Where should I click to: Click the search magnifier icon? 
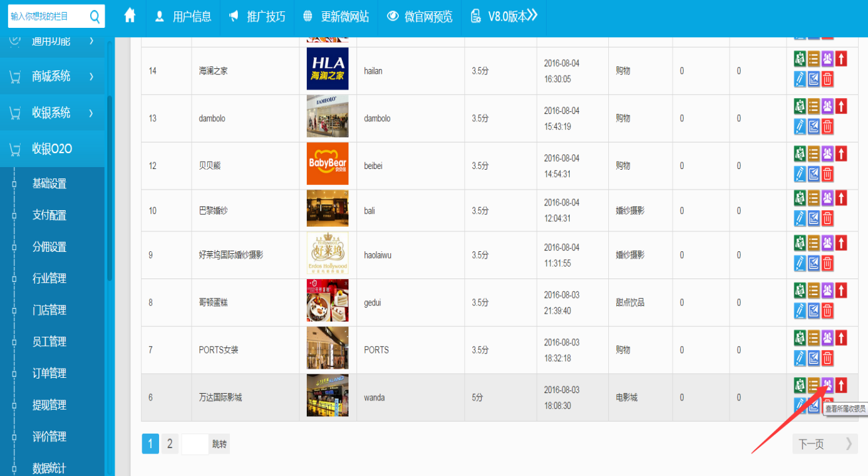(x=95, y=17)
